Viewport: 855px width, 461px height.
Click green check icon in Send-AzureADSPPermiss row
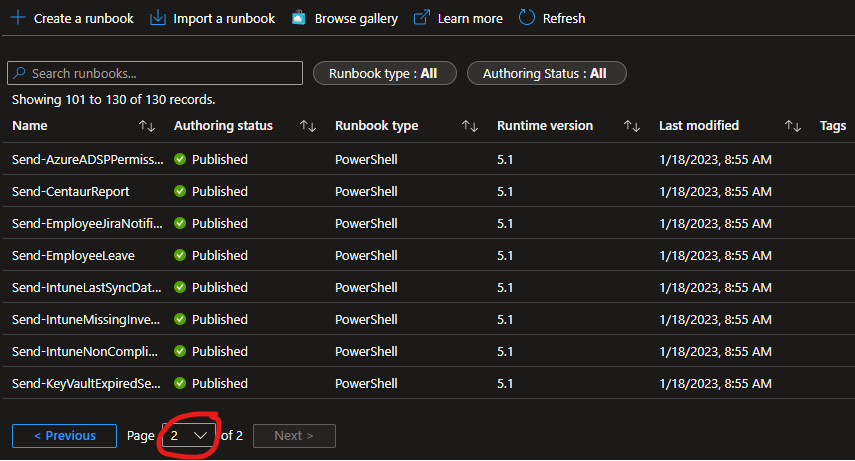[180, 159]
